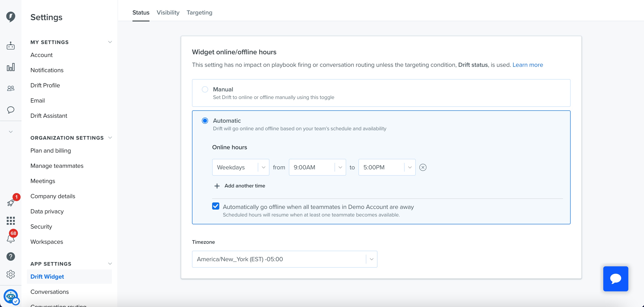Switch to the Visibility tab

(168, 13)
